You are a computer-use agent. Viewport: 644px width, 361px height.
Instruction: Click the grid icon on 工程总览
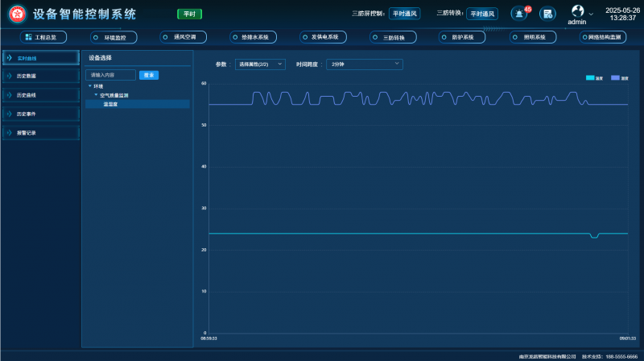28,37
